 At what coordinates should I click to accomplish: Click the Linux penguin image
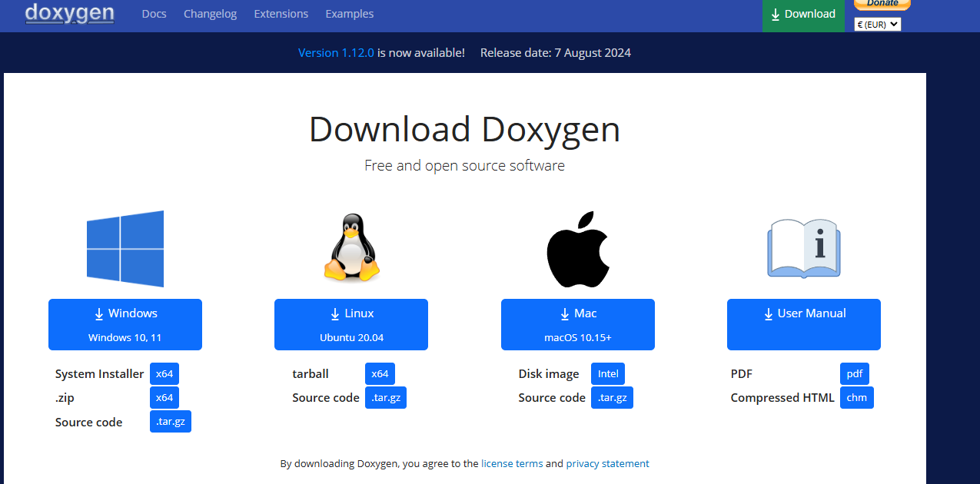(351, 247)
